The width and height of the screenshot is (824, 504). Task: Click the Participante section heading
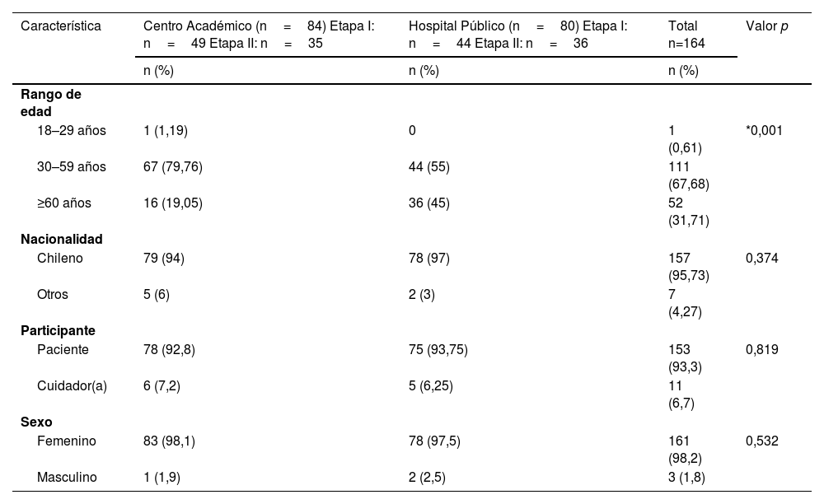(58, 331)
